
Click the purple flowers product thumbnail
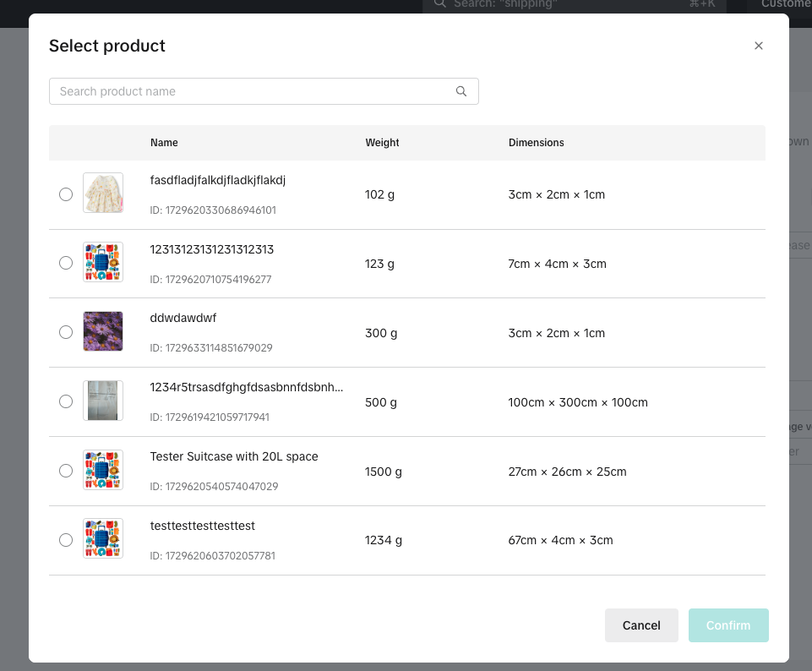103,332
